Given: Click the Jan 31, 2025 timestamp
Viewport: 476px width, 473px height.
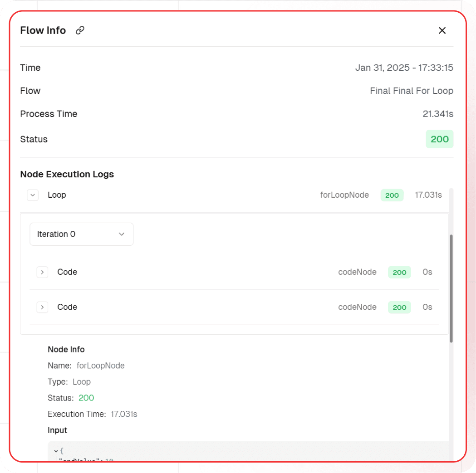Looking at the screenshot, I should (404, 68).
